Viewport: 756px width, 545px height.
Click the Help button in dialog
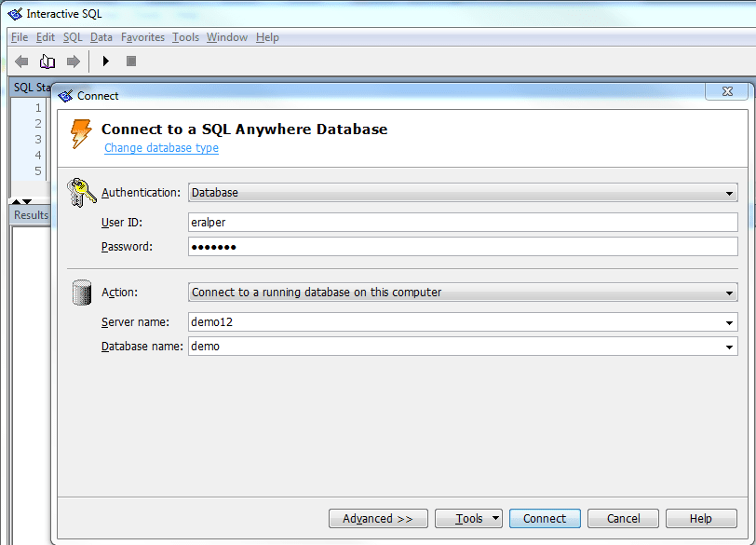click(701, 519)
